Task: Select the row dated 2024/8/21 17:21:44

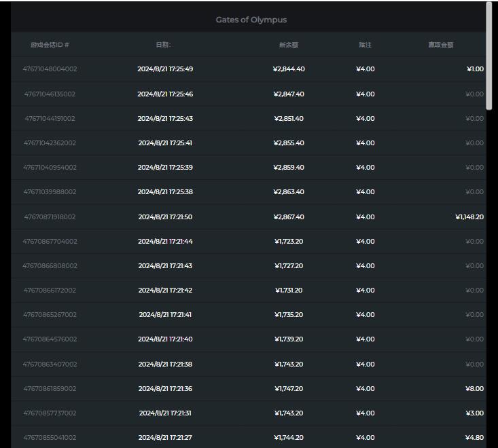Action: tap(165, 242)
